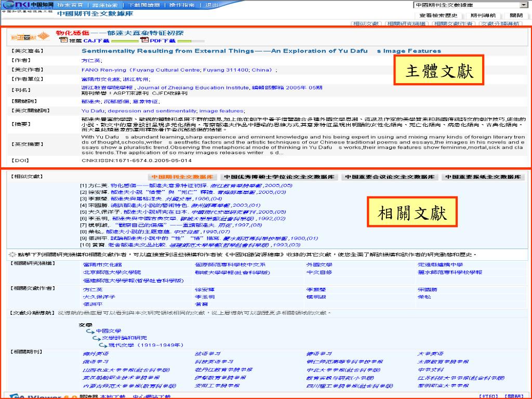Click institution link 中文自修
This screenshot has width=532, height=399.
click(319, 272)
